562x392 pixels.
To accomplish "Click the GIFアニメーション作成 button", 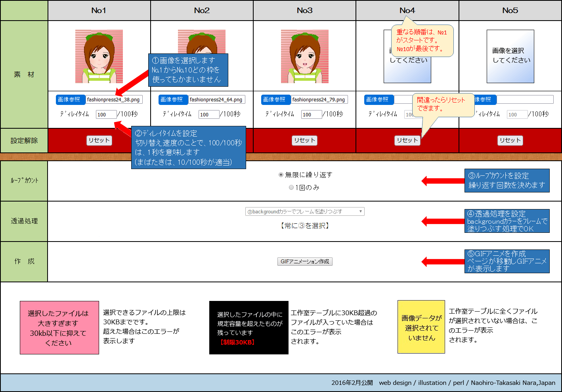I will [x=304, y=261].
